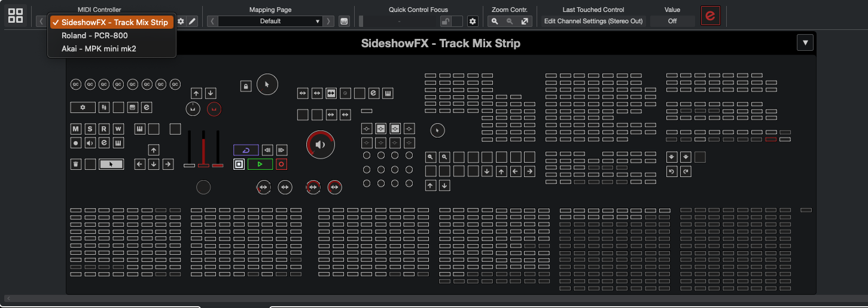Open the MIDI Remote overview grid icon

16,16
